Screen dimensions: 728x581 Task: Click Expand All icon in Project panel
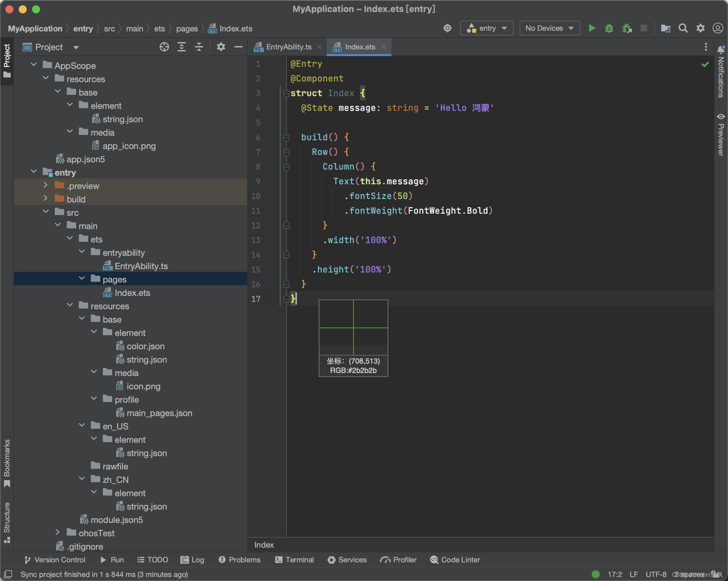182,47
